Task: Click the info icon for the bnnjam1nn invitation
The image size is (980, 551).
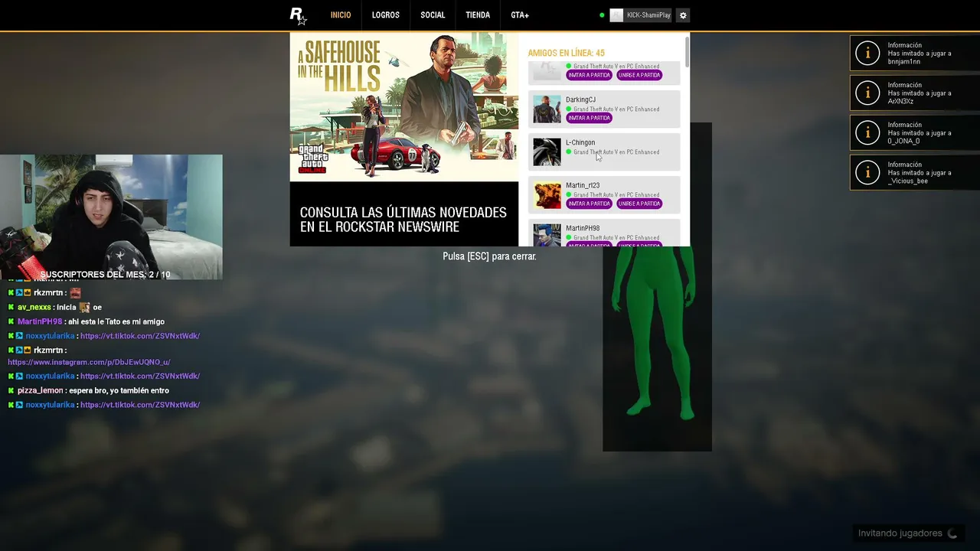Action: pos(867,53)
